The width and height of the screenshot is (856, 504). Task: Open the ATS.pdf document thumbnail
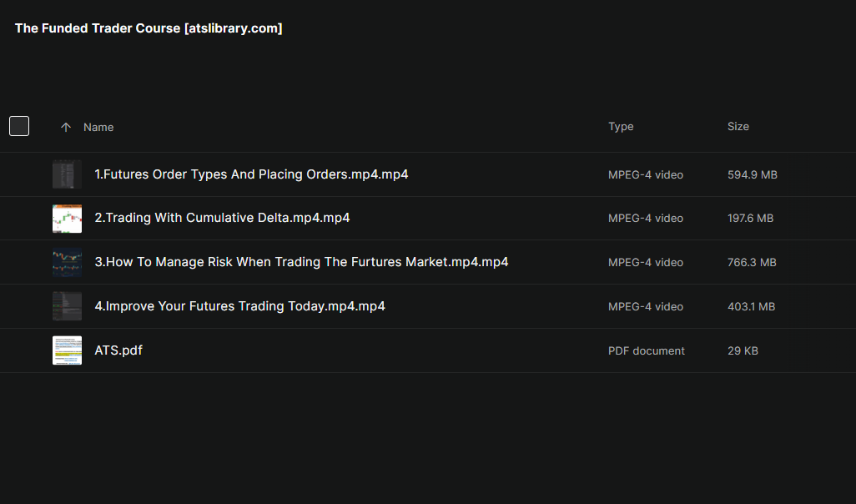click(67, 350)
